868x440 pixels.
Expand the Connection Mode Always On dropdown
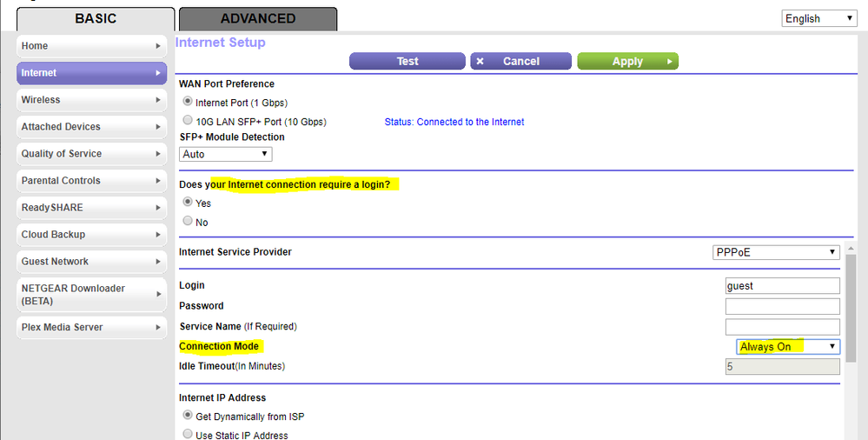[788, 347]
